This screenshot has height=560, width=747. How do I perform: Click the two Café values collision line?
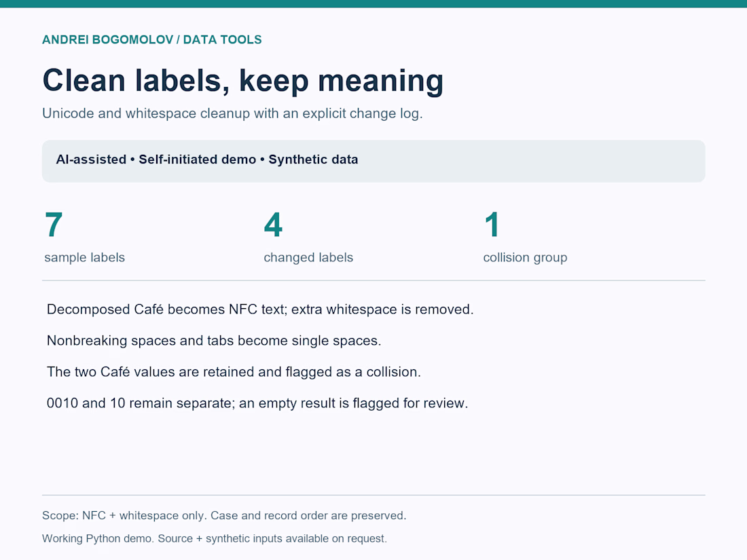click(234, 372)
